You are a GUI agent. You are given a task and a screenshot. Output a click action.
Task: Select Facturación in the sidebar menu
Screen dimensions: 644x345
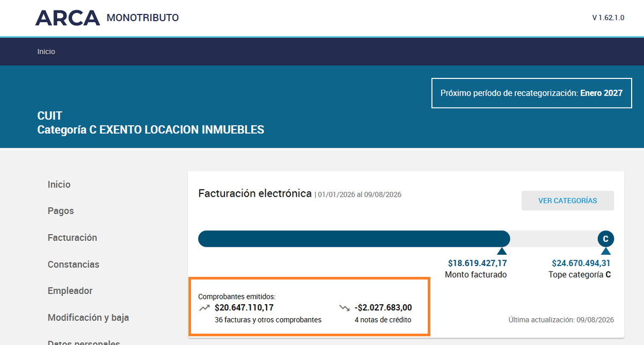(72, 238)
